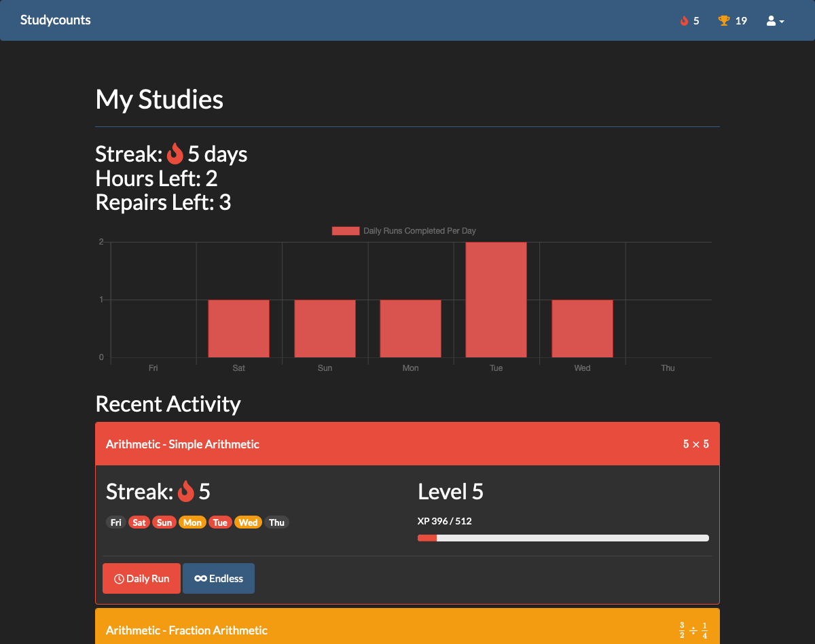Toggle the Thu streak day pill

(x=276, y=522)
